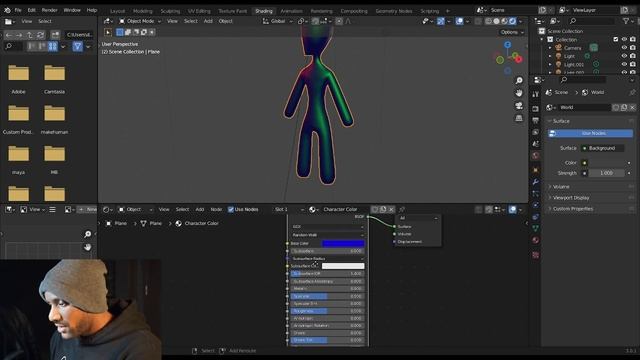
Task: Switch to the Sculpting workspace tab
Action: tap(170, 11)
